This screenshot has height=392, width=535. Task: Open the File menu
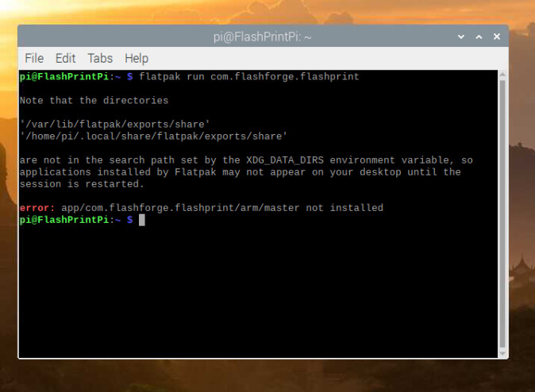34,59
